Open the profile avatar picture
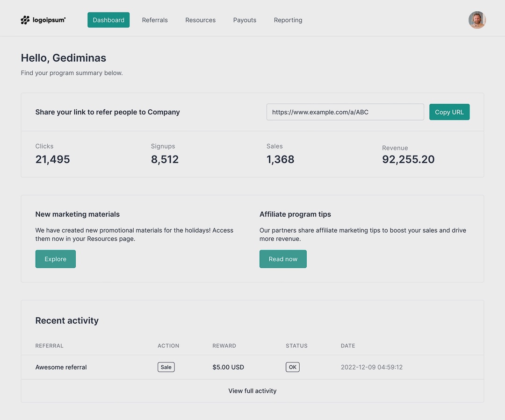Image resolution: width=505 pixels, height=420 pixels. click(x=477, y=20)
